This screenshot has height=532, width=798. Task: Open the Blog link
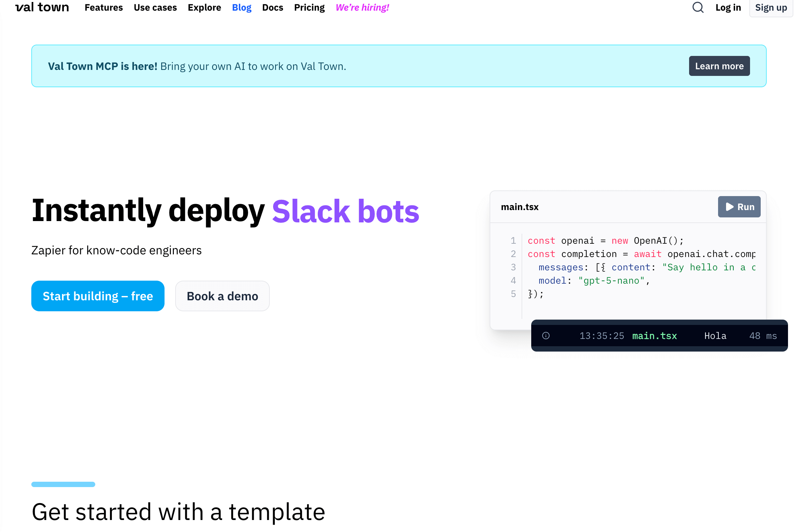tap(241, 7)
